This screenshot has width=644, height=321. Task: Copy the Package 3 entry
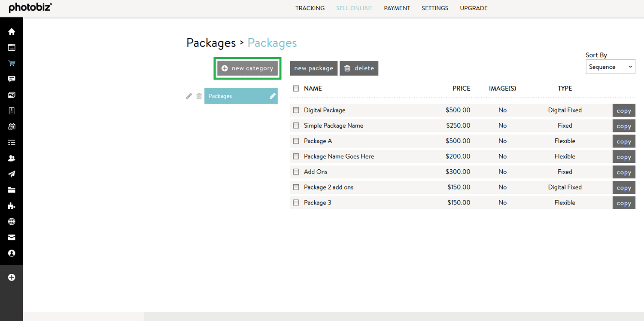point(624,202)
